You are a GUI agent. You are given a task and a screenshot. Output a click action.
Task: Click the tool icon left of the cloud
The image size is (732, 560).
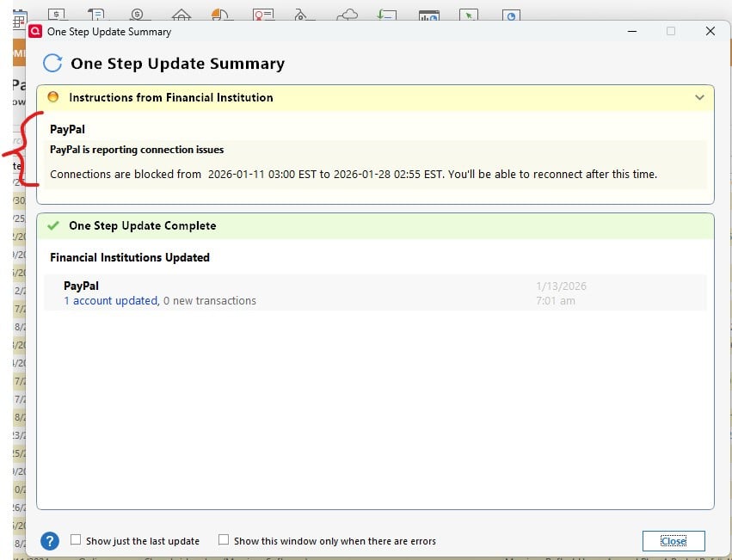point(304,15)
